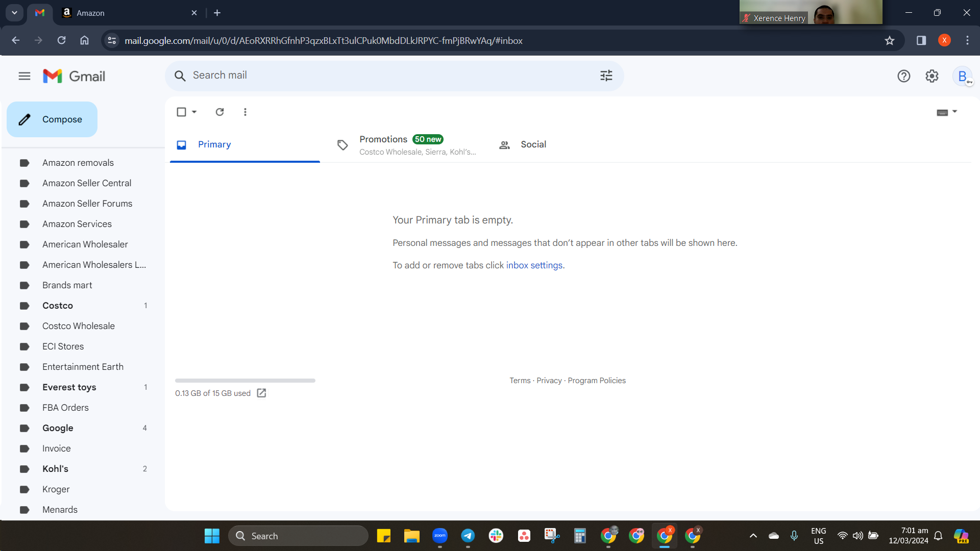Tick the select all messages checkbox
The height and width of the screenshot is (551, 980).
pos(181,112)
